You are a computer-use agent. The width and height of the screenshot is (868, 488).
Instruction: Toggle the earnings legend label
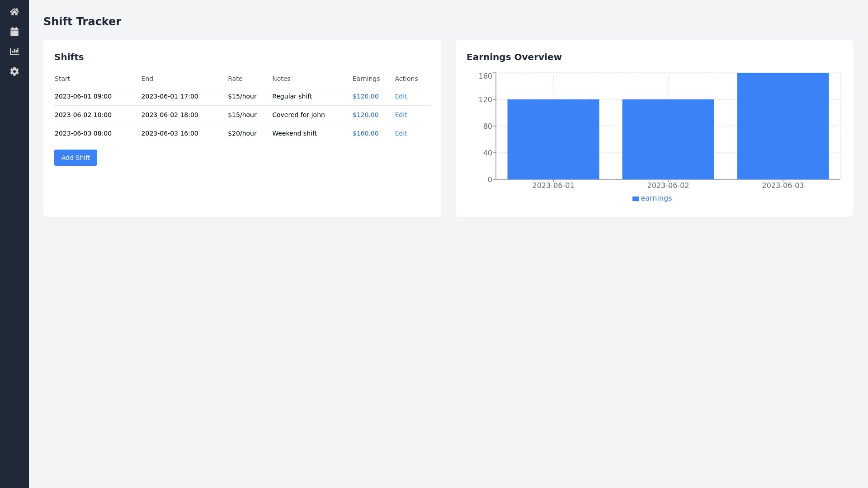[656, 198]
